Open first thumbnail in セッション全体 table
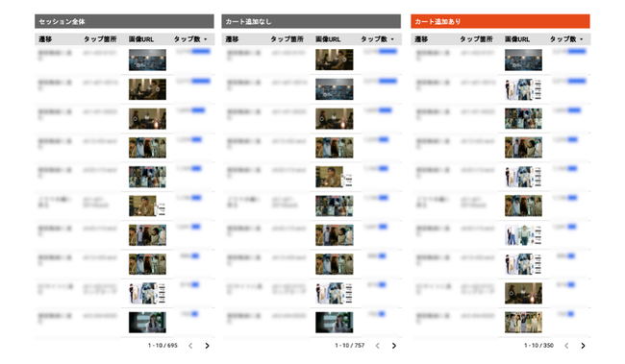Image resolution: width=625 pixels, height=364 pixels. click(x=147, y=60)
